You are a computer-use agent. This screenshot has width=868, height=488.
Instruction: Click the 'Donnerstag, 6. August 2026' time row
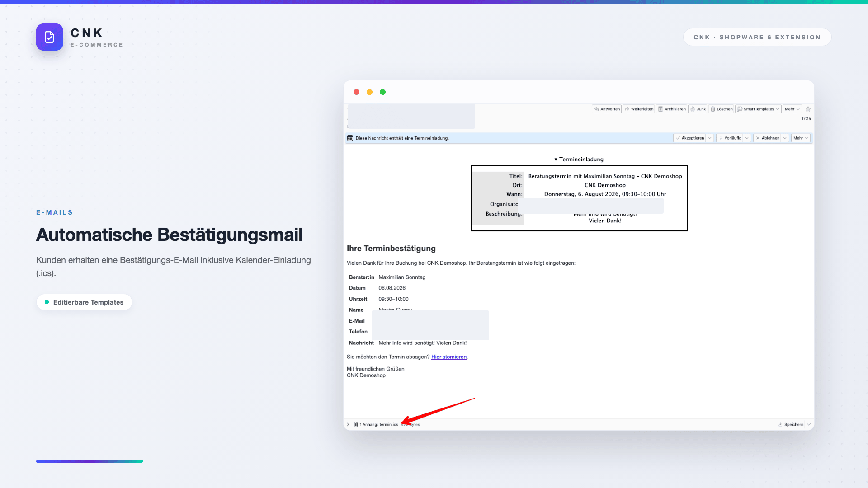coord(605,194)
